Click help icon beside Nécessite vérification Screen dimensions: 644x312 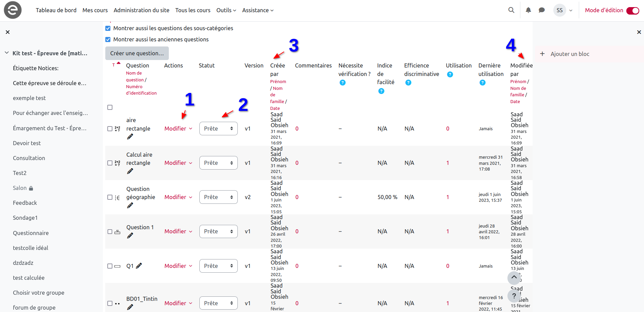[x=342, y=83]
